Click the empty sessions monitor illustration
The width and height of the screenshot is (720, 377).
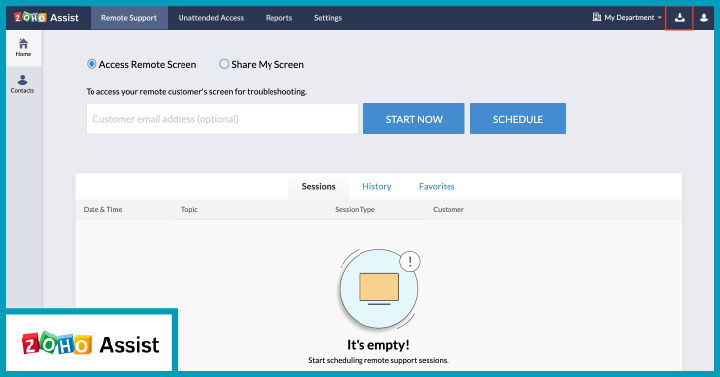coord(379,288)
